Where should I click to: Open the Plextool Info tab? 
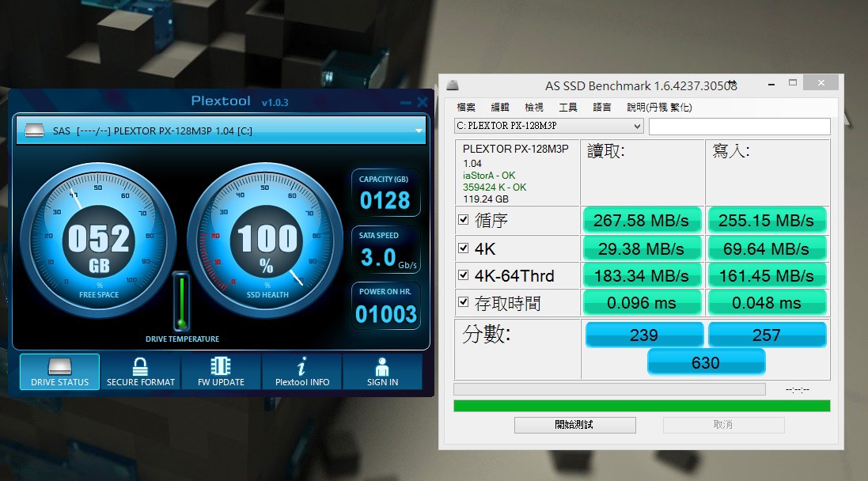click(302, 371)
